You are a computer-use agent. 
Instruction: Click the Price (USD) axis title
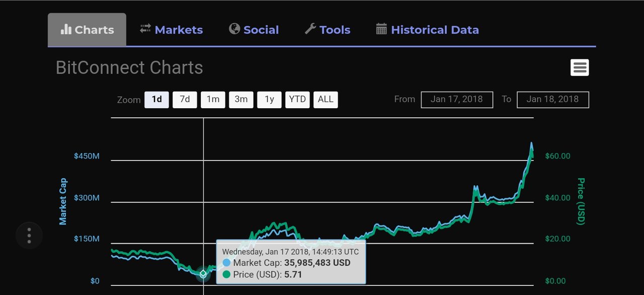click(581, 201)
